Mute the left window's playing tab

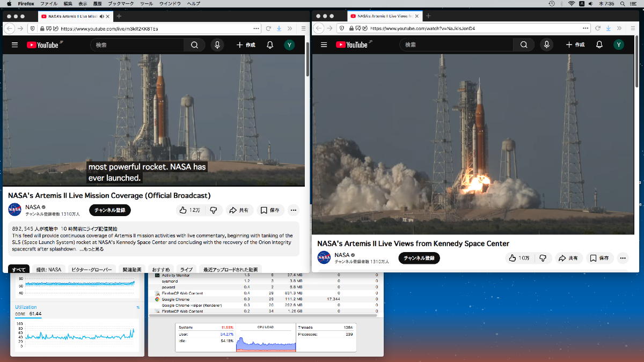(103, 16)
